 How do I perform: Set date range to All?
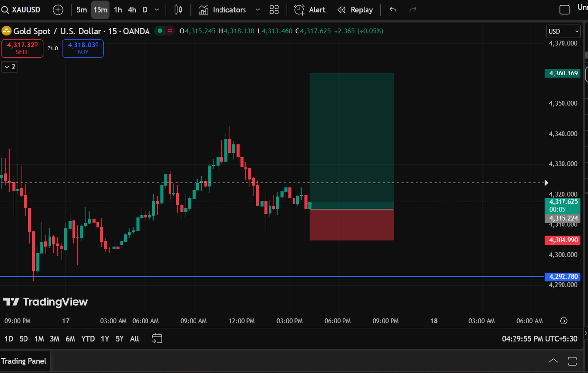click(x=135, y=339)
